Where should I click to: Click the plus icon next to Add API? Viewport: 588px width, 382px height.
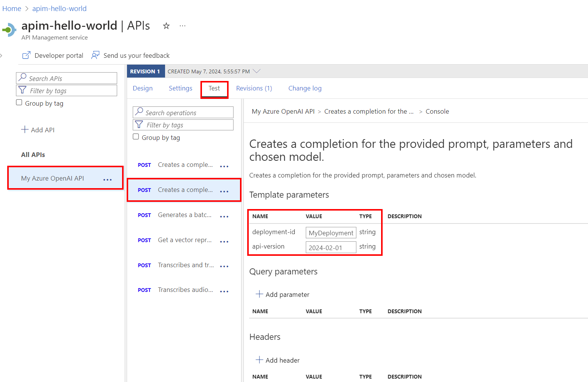click(x=24, y=130)
